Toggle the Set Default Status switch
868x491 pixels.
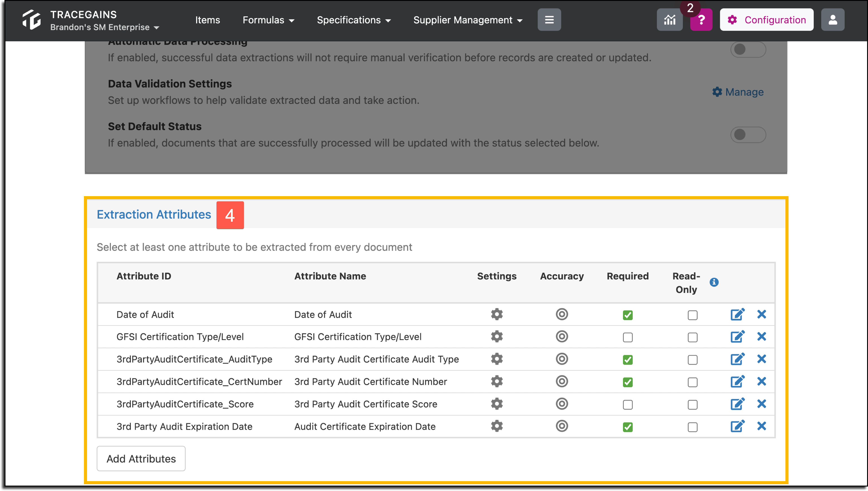coord(748,135)
